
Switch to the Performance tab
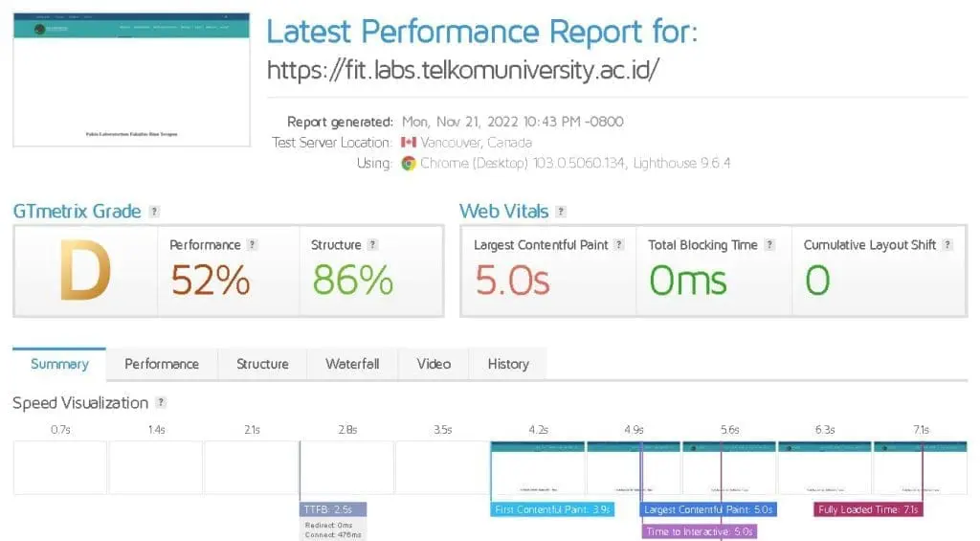click(x=162, y=364)
